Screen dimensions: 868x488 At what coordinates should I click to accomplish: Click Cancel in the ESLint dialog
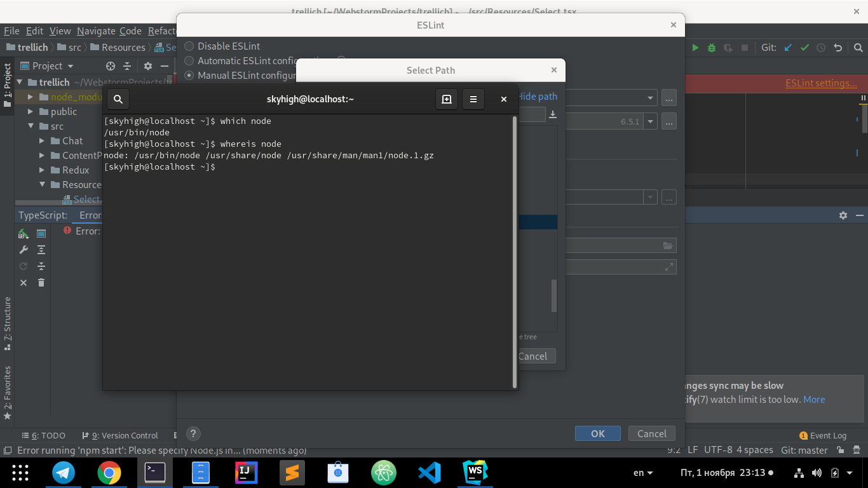click(652, 433)
